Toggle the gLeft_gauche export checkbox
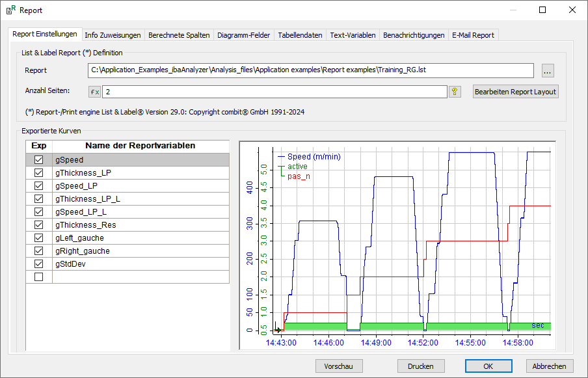The width and height of the screenshot is (588, 378). (38, 237)
